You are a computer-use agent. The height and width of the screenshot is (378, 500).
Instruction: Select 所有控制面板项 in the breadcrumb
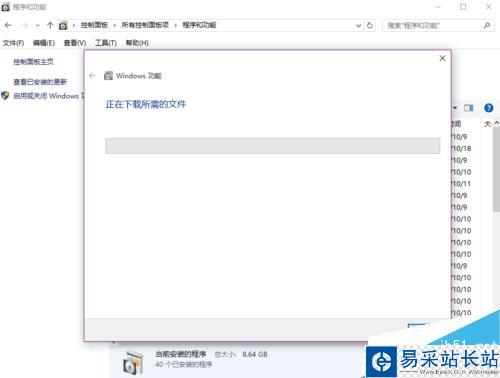point(145,25)
